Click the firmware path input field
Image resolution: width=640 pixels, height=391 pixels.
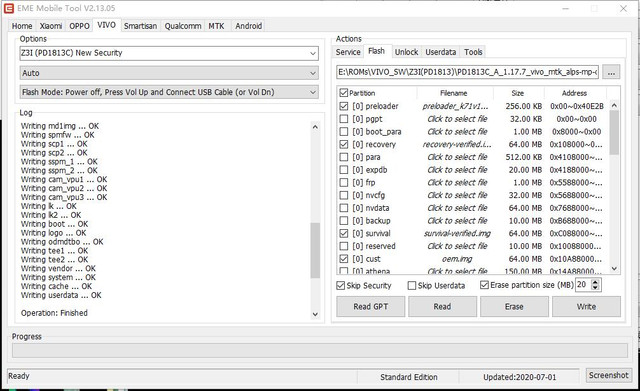pos(468,72)
